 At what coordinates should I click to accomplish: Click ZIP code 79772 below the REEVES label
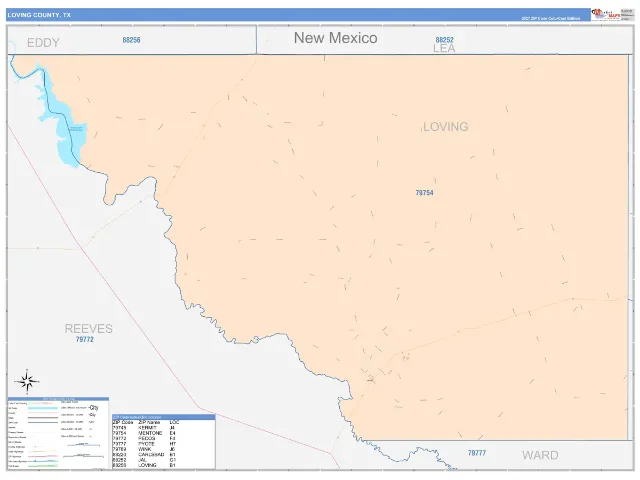pos(85,339)
